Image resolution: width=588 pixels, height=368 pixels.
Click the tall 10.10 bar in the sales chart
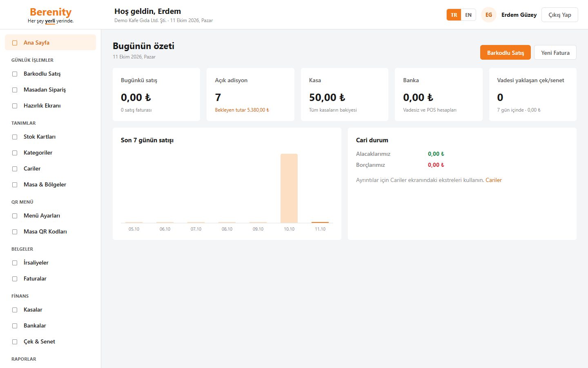coord(289,188)
